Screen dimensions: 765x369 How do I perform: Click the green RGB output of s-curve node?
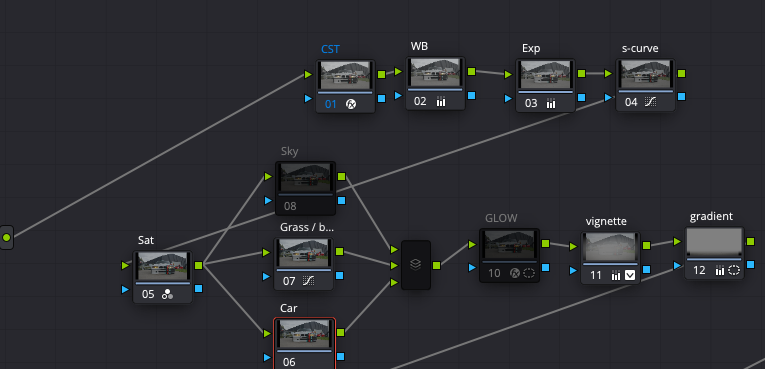(x=682, y=73)
